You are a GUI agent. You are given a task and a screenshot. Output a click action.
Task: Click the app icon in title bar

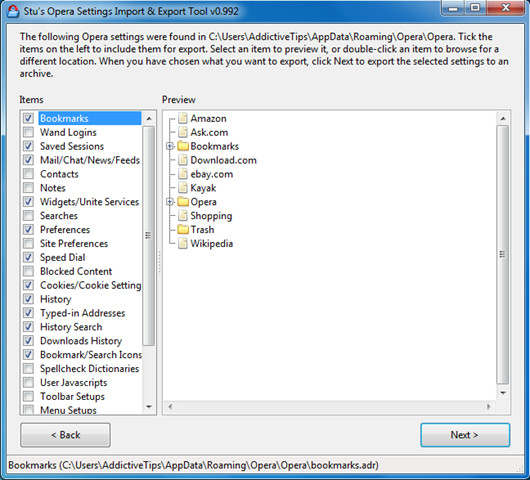click(13, 11)
